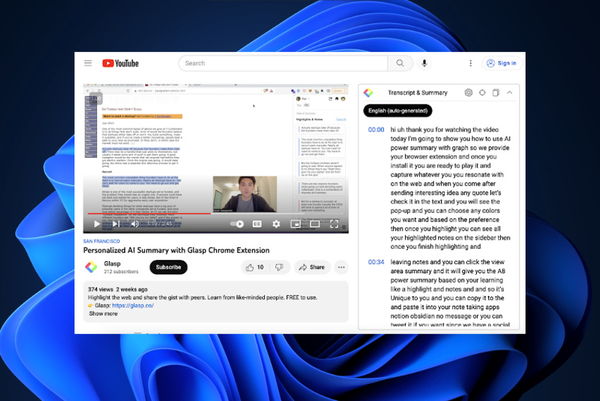Open Glasp transcript settings gear
The image size is (600, 401).
[468, 93]
